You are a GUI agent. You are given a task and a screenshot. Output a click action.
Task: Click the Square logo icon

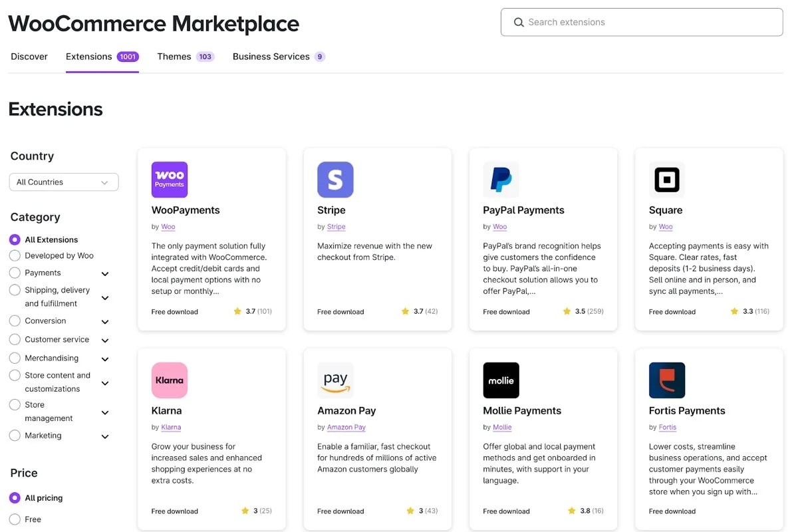tap(666, 180)
